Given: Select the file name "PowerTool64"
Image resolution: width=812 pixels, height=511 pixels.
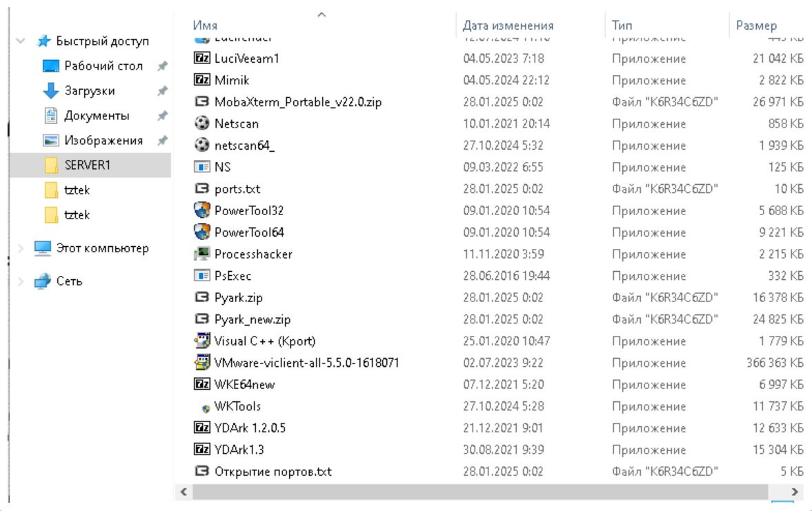Looking at the screenshot, I should (x=249, y=232).
